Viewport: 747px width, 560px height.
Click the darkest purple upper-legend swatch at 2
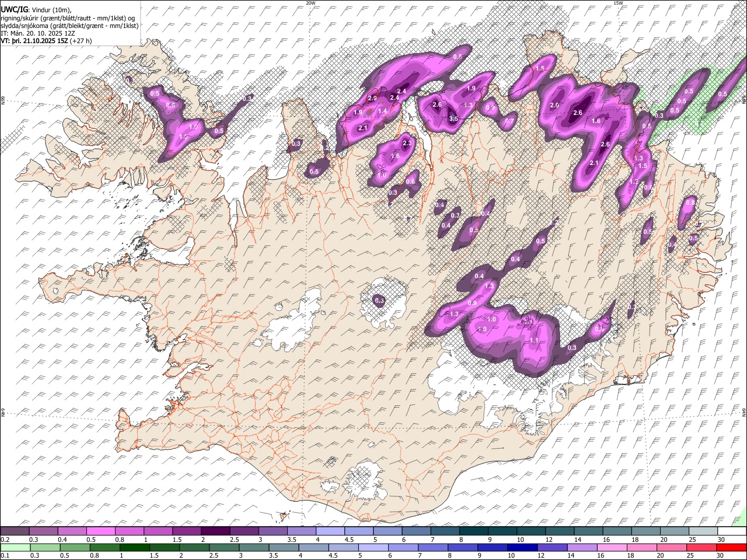click(x=215, y=531)
